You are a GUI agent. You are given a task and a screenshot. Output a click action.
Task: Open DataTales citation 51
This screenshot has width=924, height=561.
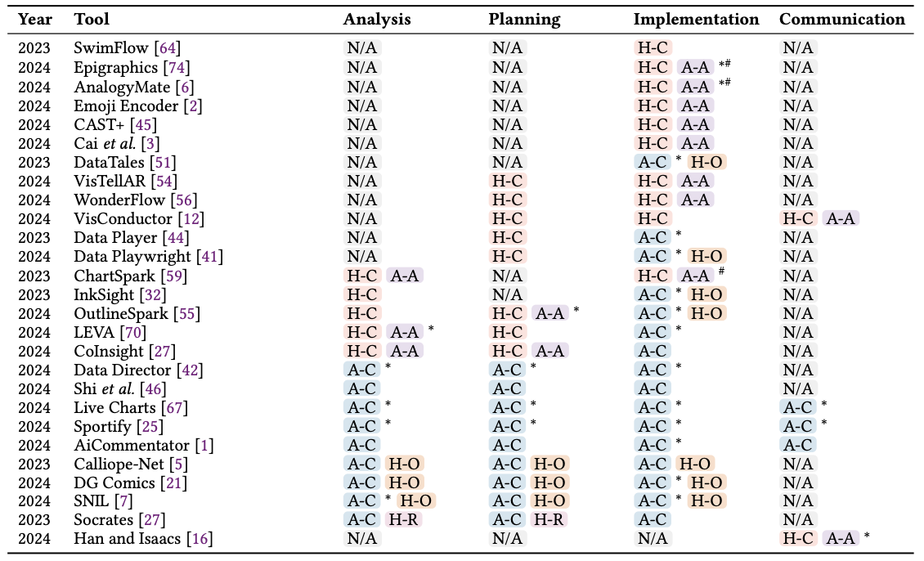(x=163, y=162)
